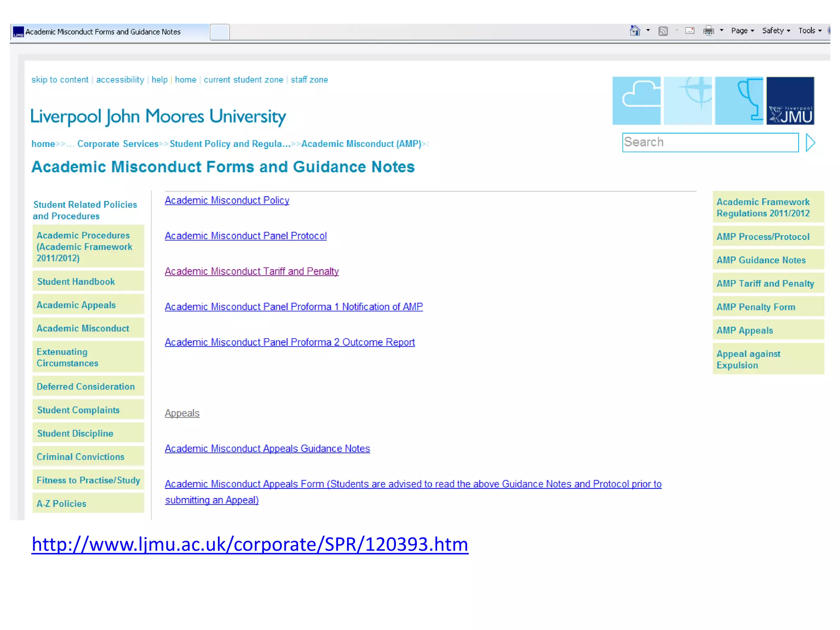Click Corporate Services breadcrumb
Viewport: 840px width, 630px height.
(118, 144)
